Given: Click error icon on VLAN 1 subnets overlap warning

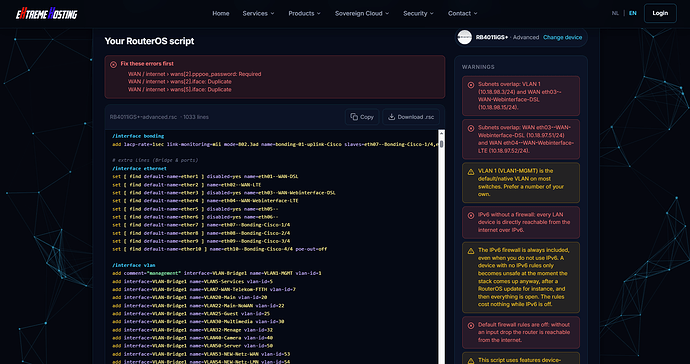Looking at the screenshot, I should tap(471, 85).
